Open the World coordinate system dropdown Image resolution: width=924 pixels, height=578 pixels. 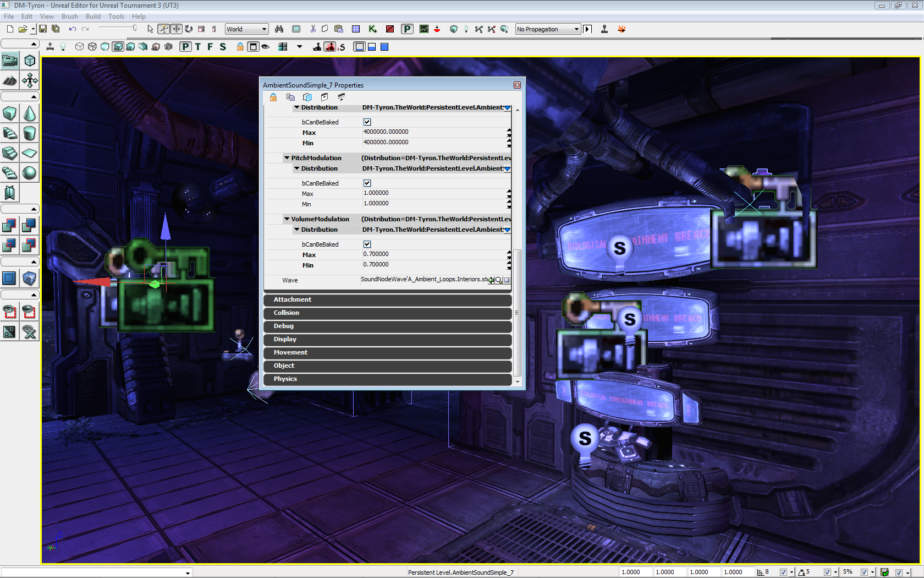pos(247,29)
